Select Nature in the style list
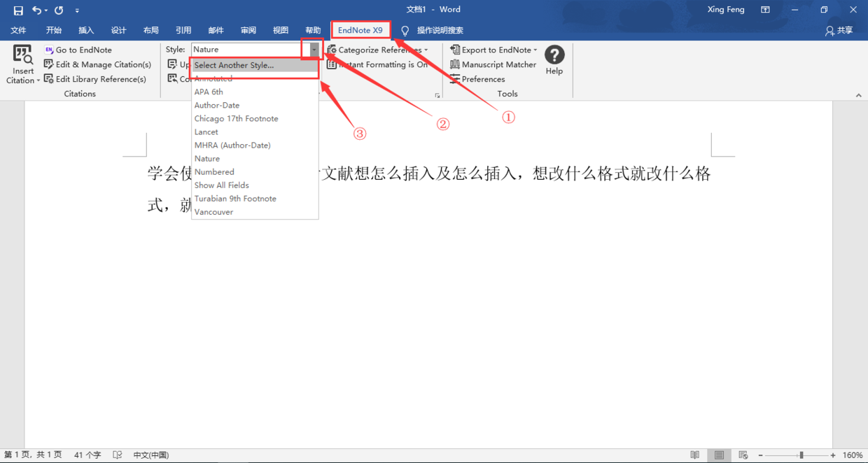Viewport: 868px width, 463px height. (x=255, y=158)
